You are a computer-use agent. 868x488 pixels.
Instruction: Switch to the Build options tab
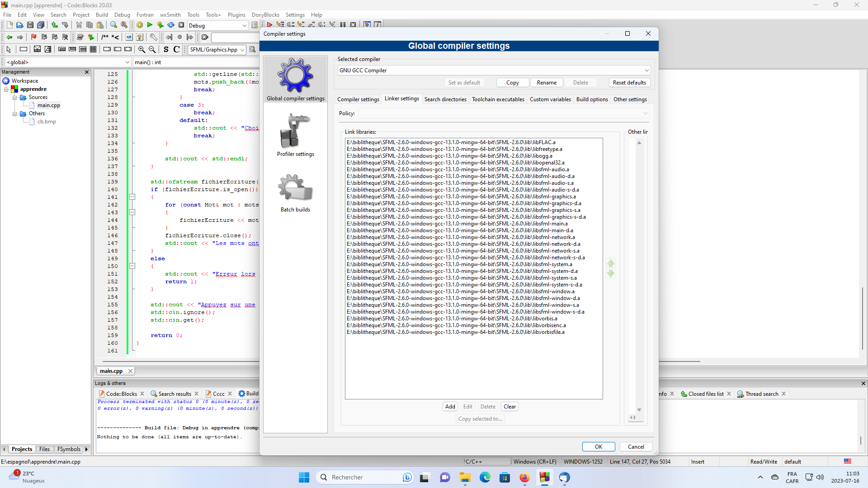(x=592, y=99)
